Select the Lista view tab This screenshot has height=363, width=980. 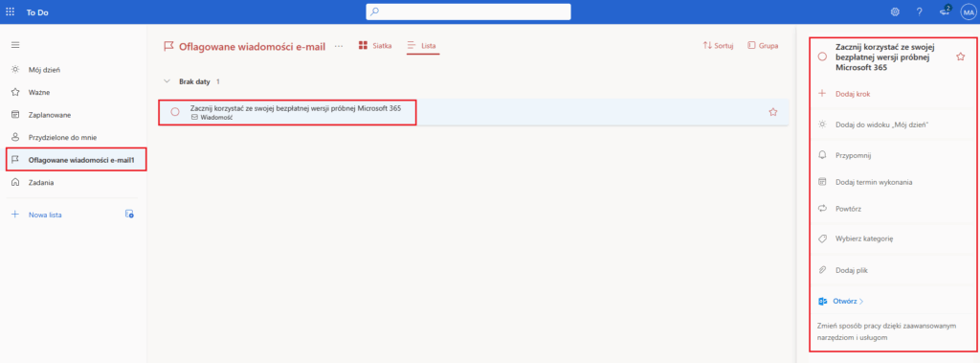pos(422,46)
